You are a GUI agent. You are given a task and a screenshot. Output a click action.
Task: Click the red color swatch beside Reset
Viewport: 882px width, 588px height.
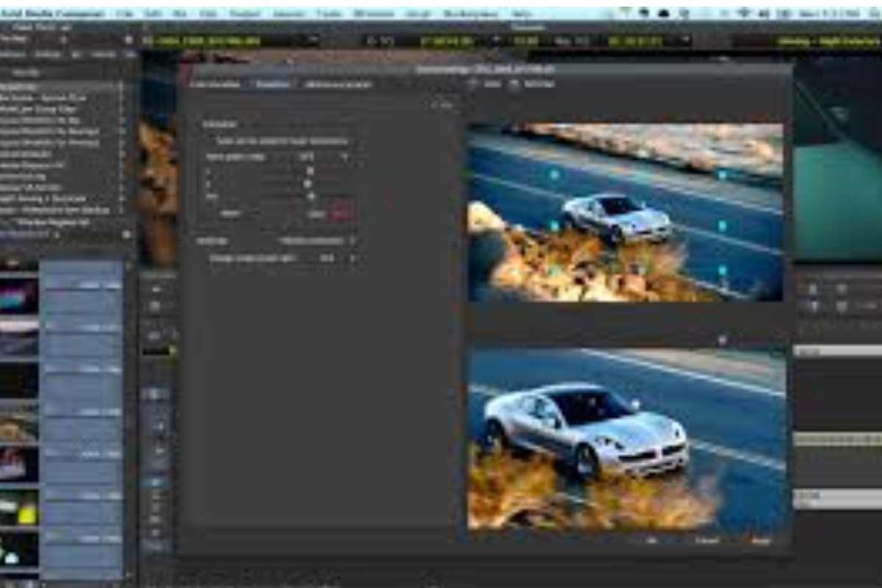[341, 214]
